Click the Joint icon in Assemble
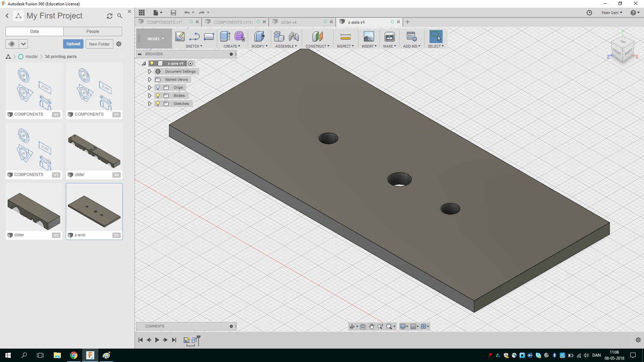The image size is (644, 362). click(294, 37)
